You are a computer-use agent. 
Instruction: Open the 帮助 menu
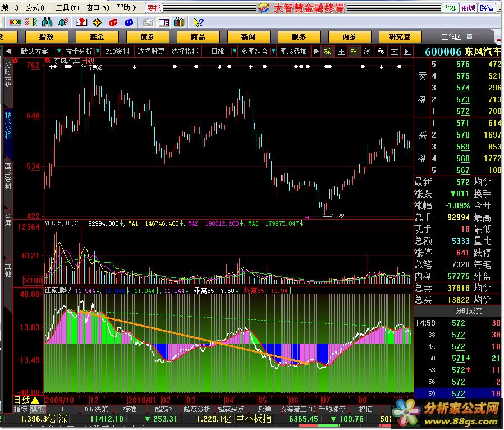tap(128, 8)
